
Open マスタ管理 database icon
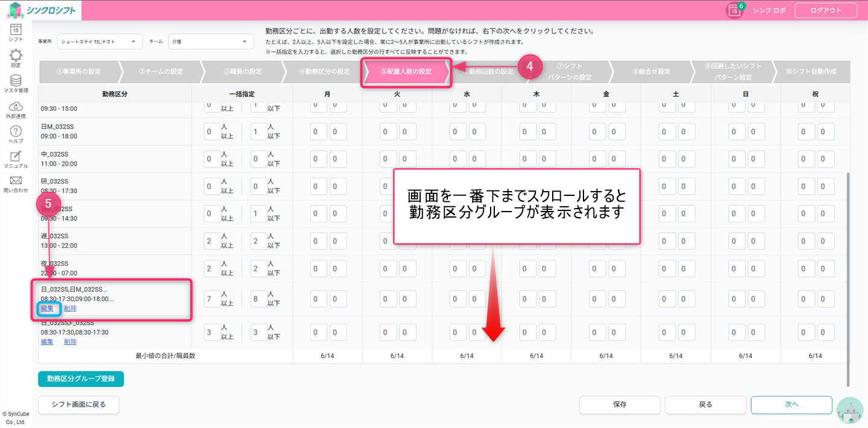[x=16, y=81]
